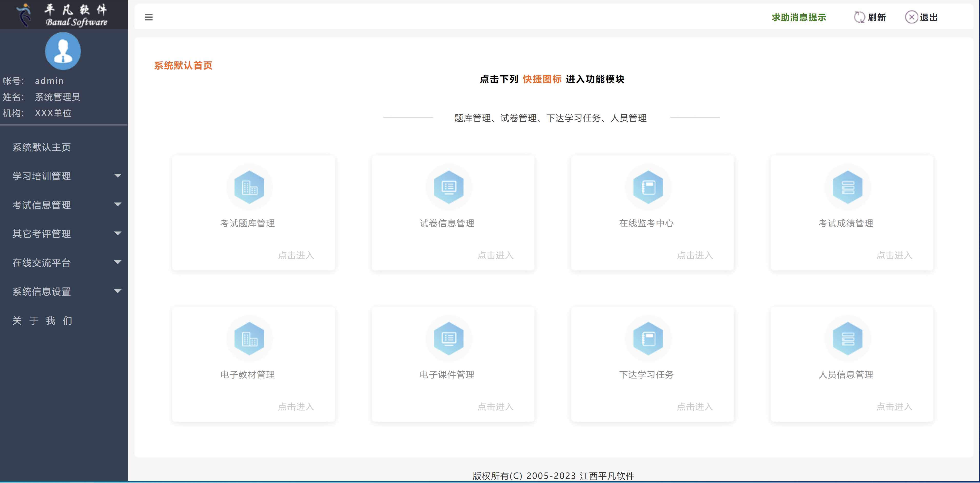Click 点击进入 under 电子教材管理
This screenshot has height=483, width=980.
pos(296,407)
